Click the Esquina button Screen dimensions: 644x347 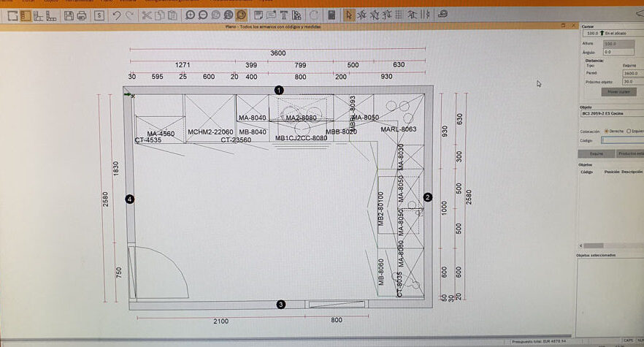point(597,153)
